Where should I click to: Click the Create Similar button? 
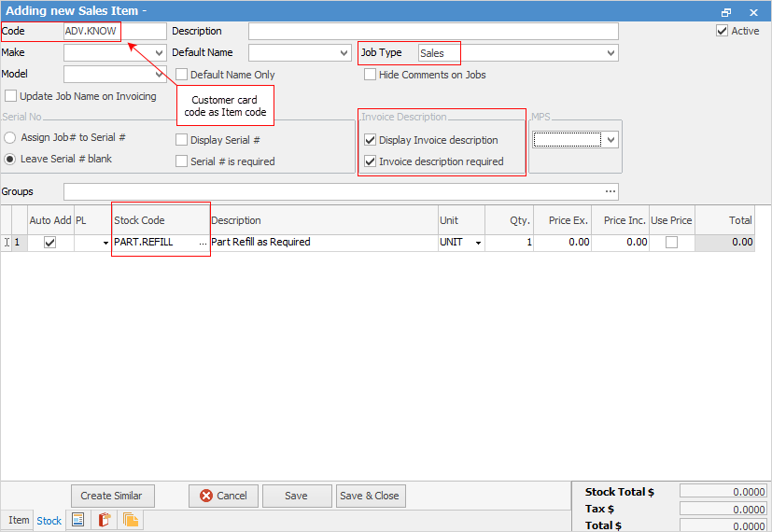click(113, 496)
